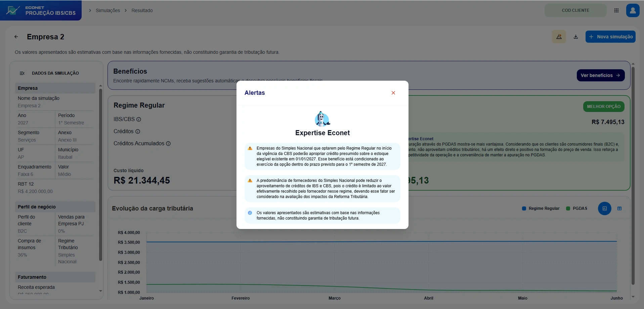Click the Período value 1° Semestre
This screenshot has width=644, height=309.
click(71, 123)
